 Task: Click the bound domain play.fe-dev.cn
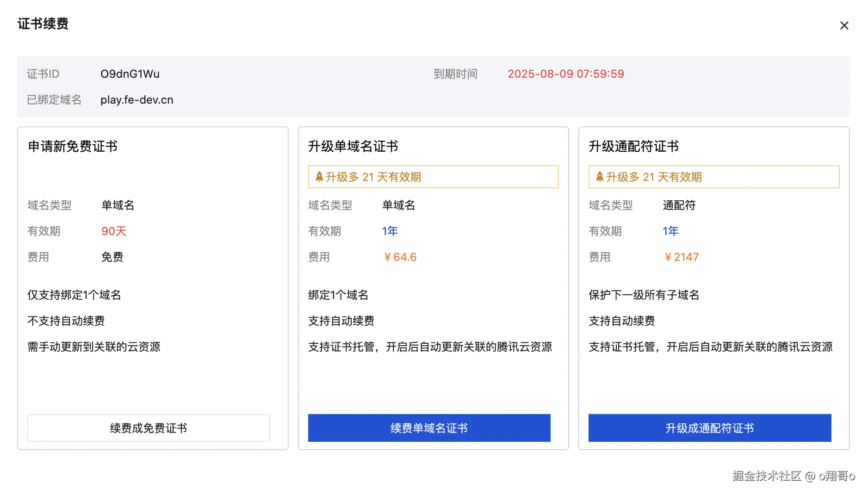tap(136, 100)
